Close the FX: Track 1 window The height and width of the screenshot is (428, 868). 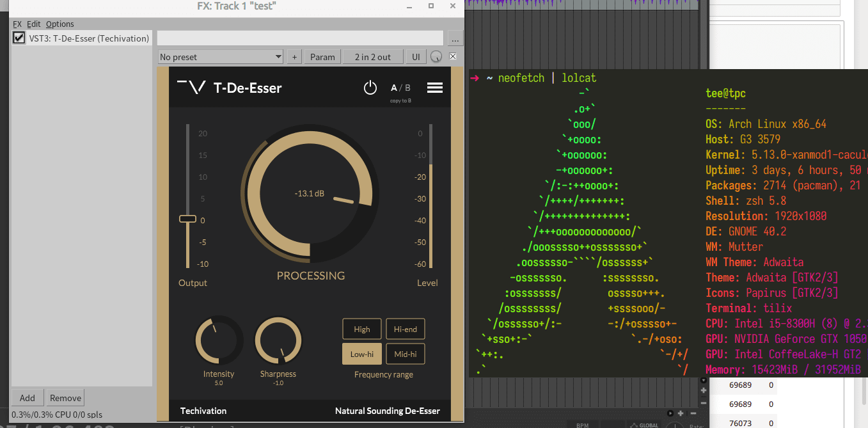[453, 6]
